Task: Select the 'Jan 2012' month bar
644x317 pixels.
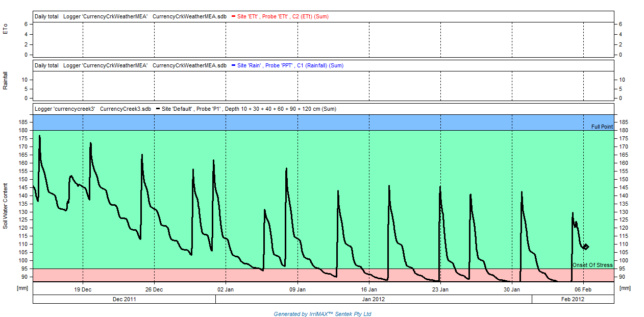Action: tap(374, 300)
